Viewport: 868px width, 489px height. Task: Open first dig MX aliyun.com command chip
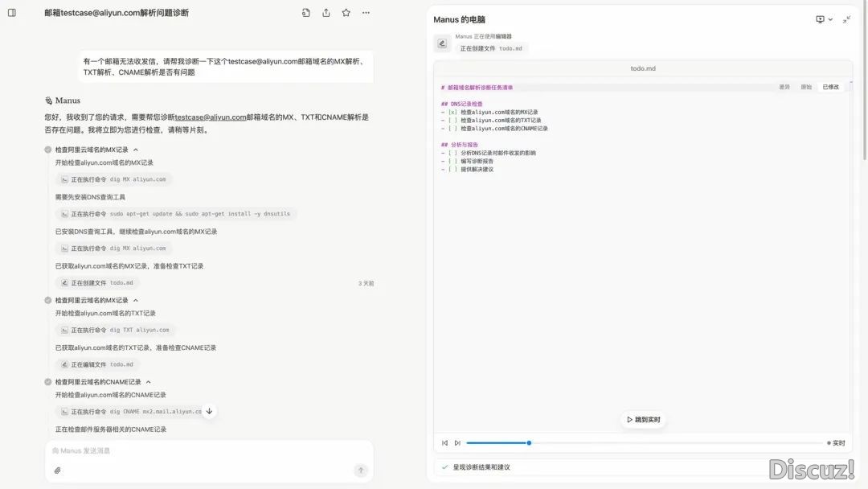113,179
